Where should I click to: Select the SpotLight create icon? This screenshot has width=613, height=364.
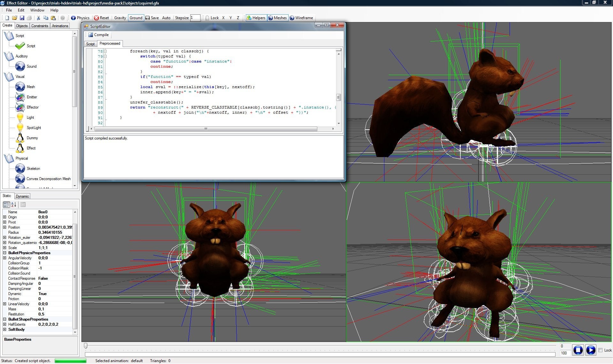[20, 128]
